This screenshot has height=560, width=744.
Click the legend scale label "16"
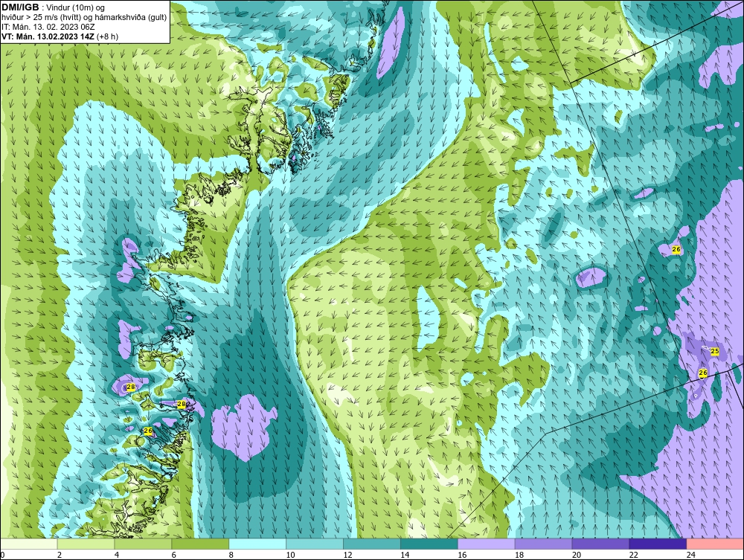462,555
